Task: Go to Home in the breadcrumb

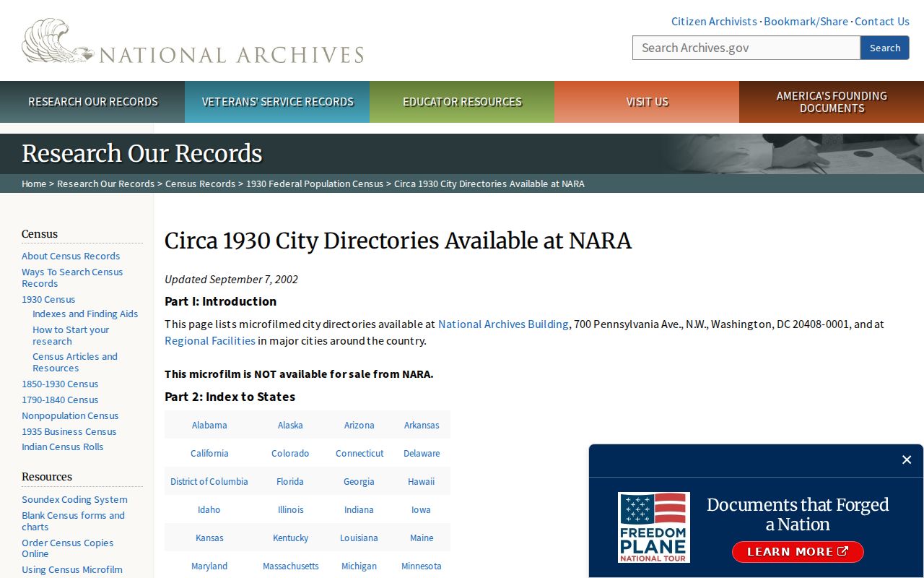Action: [x=34, y=184]
